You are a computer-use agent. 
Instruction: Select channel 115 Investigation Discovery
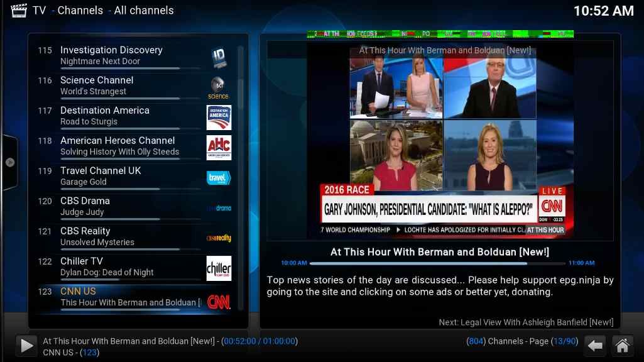point(136,58)
